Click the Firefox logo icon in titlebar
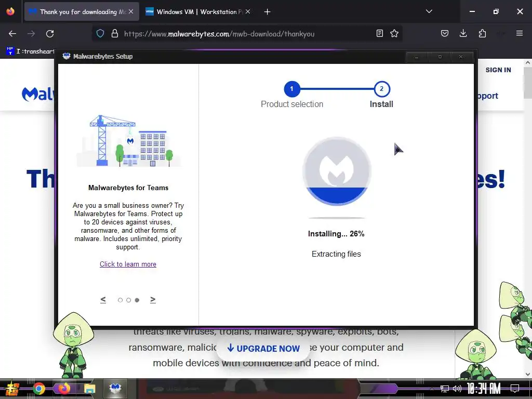The image size is (532, 399). pos(10,11)
